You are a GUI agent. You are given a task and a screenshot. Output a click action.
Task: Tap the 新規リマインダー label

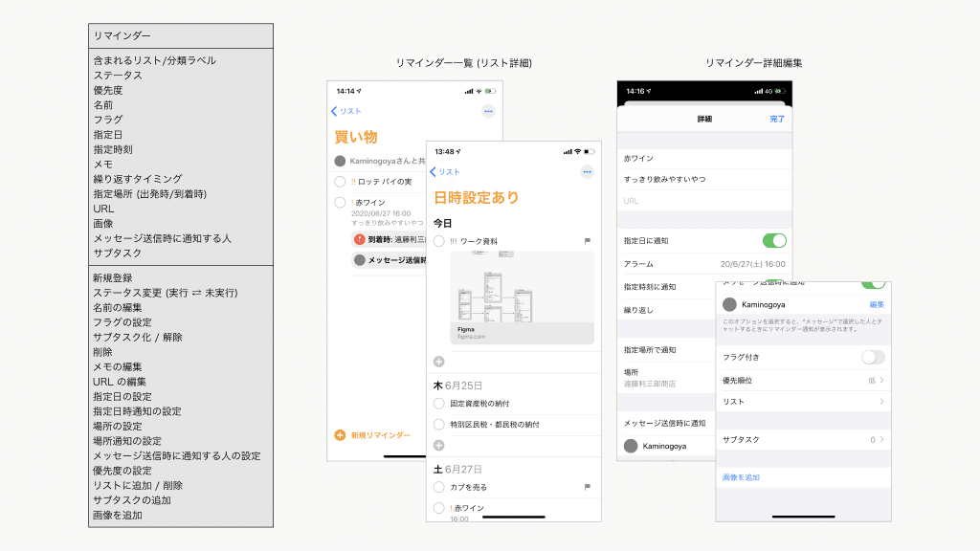381,435
